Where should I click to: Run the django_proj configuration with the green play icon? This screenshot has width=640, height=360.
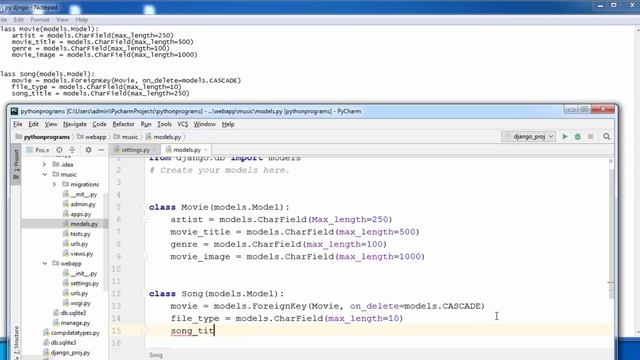point(565,137)
